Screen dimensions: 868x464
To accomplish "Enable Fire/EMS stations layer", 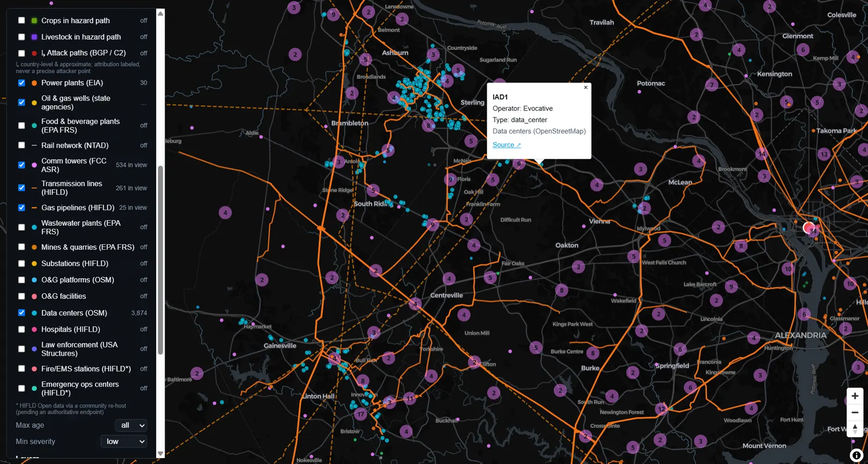I will [x=22, y=368].
